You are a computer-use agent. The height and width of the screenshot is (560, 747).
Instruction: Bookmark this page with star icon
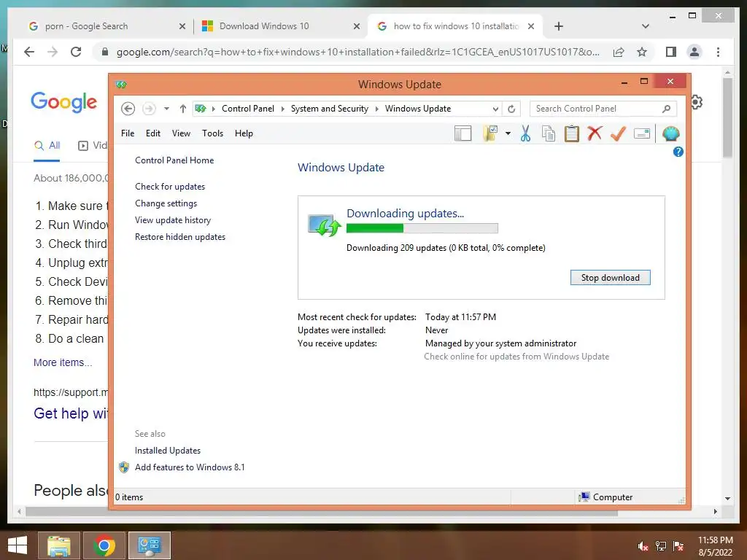click(642, 52)
